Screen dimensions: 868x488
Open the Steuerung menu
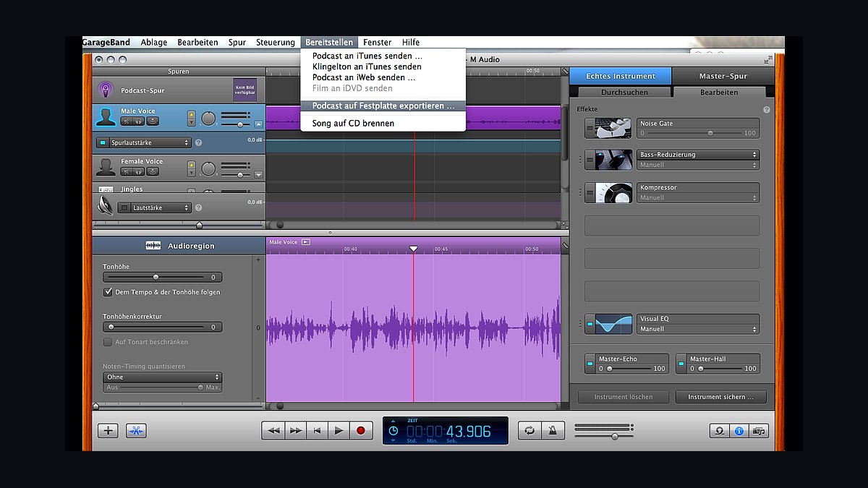(276, 43)
